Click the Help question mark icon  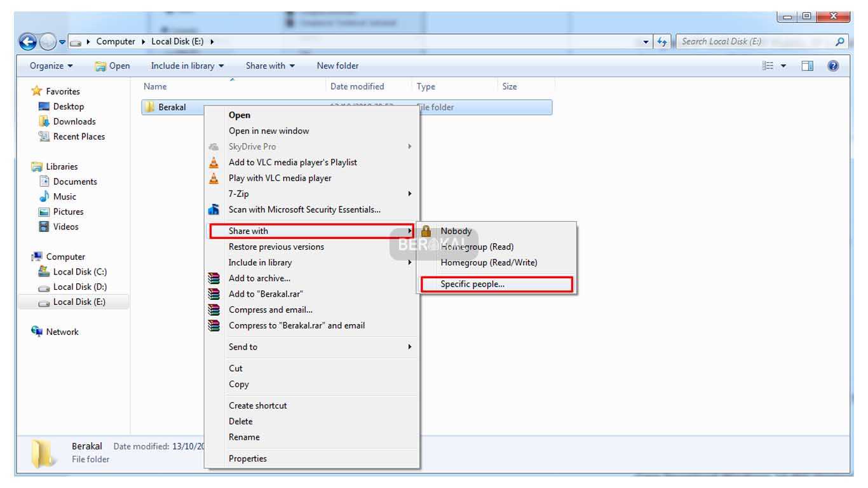coord(834,66)
